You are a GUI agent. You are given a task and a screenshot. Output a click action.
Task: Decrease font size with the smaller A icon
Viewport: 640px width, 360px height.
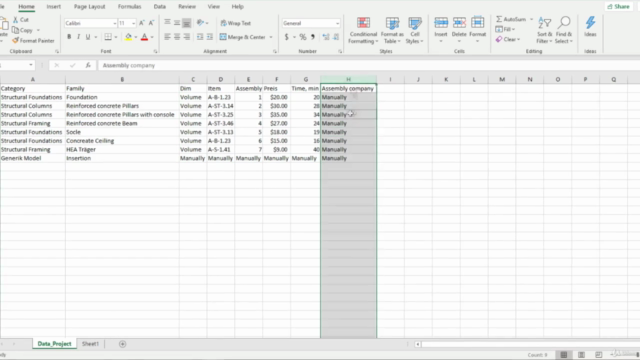[151, 23]
